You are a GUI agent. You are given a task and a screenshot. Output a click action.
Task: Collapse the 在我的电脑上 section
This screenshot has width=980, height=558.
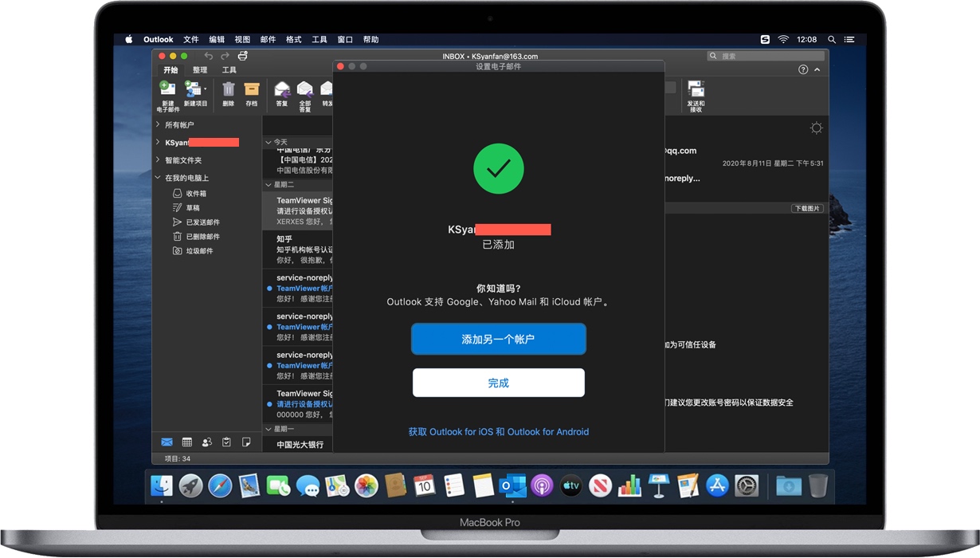click(x=156, y=178)
